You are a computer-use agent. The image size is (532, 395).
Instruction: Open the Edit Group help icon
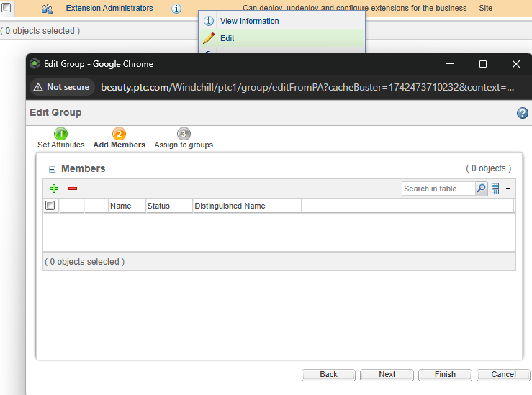click(523, 113)
